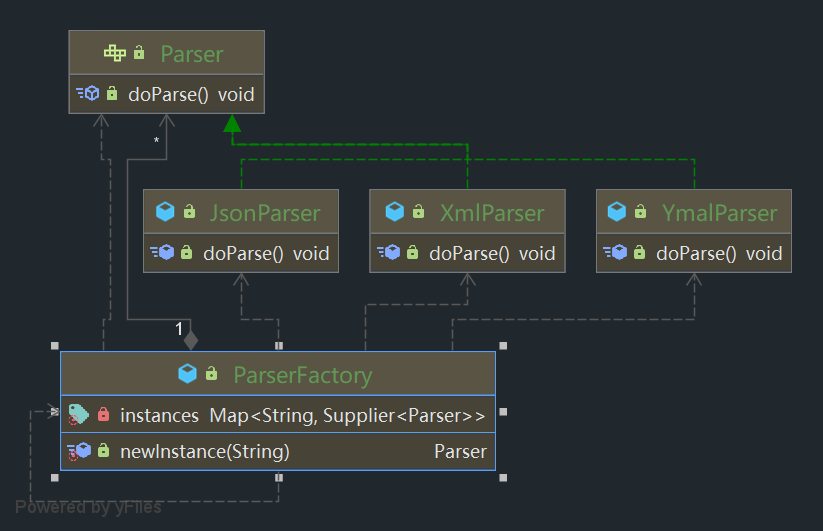Viewport: 823px width, 531px height.
Task: Click the ParserFactory class icon
Action: pos(187,374)
